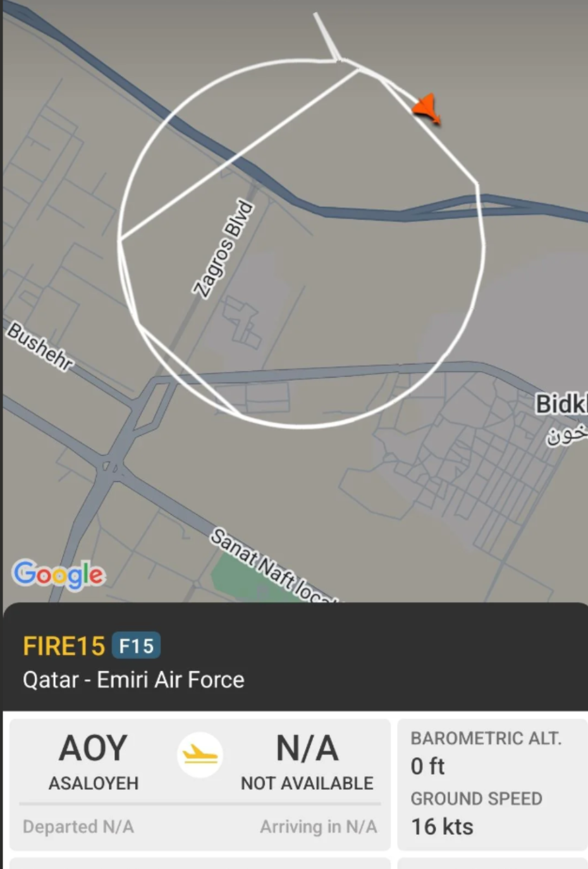Click the NOT AVAILABLE destination label
This screenshot has width=588, height=869.
point(307,783)
